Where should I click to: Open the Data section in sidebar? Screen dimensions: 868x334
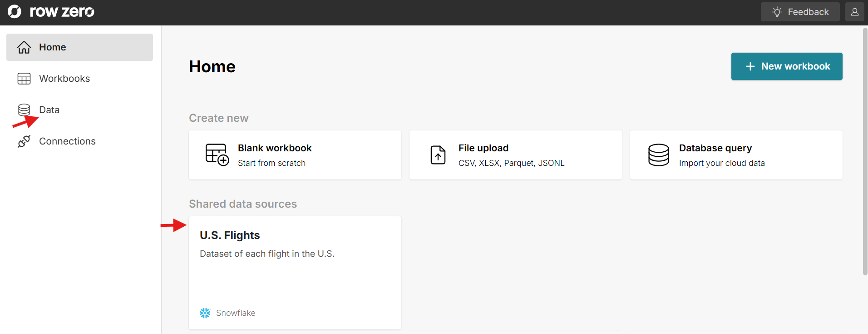point(49,110)
